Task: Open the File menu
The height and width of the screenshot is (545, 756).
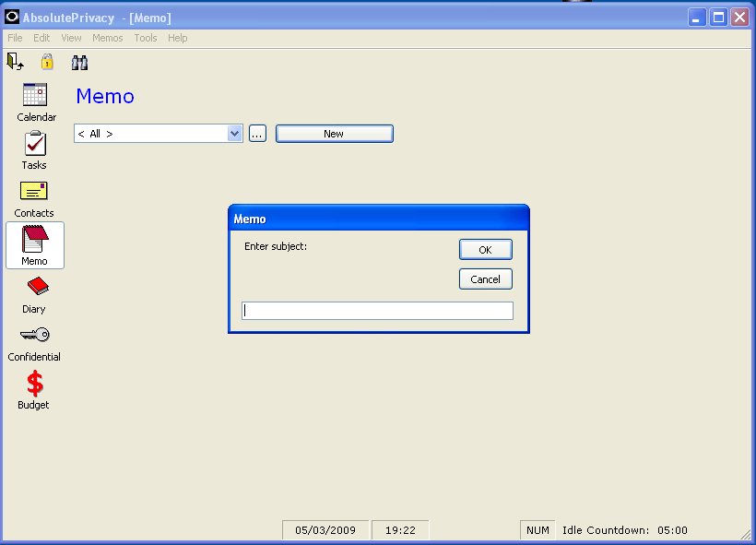Action: coord(15,38)
